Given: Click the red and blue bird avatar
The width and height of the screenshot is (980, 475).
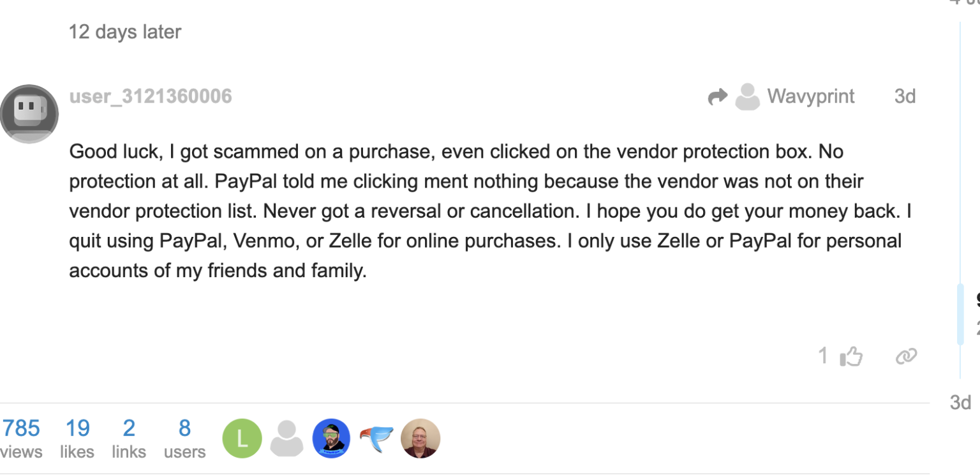Looking at the screenshot, I should point(376,439).
